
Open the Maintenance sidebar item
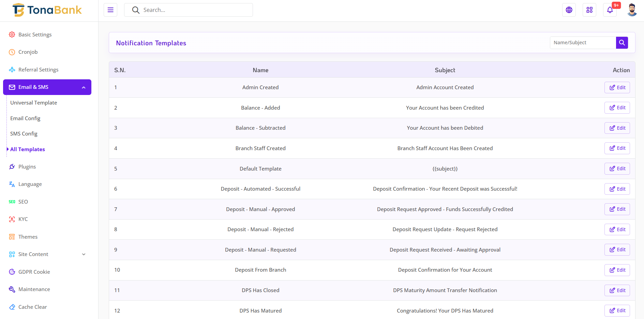point(34,289)
